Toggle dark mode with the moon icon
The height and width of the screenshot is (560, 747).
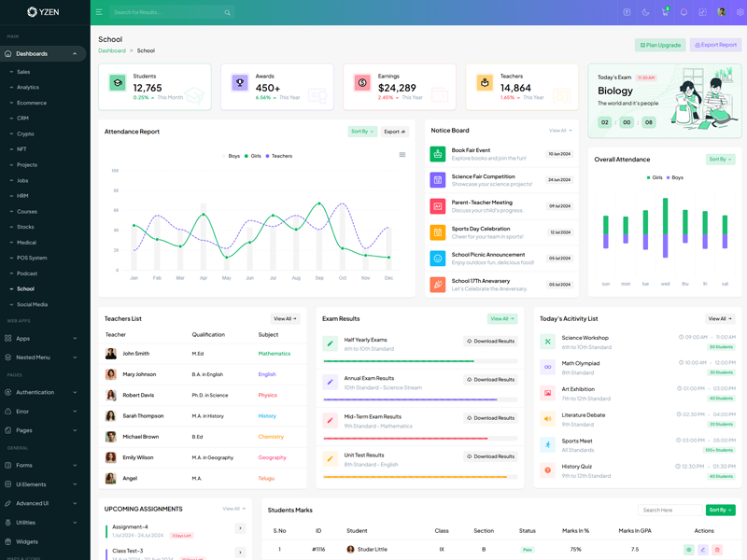(x=646, y=12)
